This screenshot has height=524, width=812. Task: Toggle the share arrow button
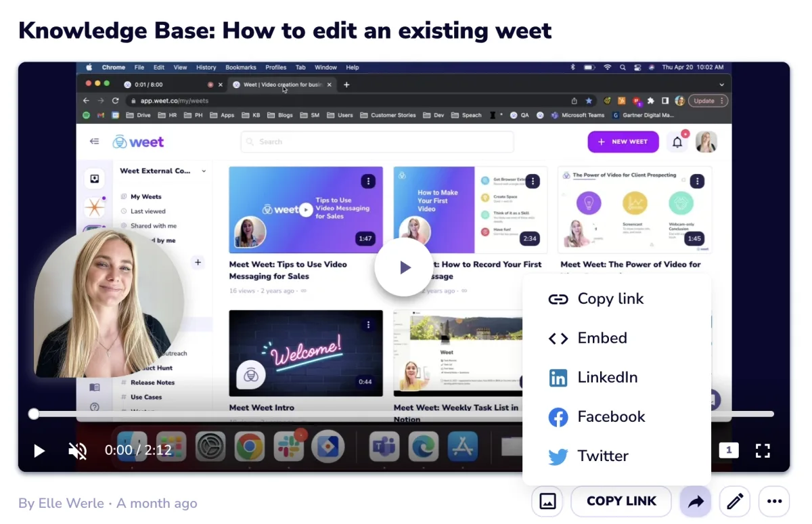[x=696, y=502]
